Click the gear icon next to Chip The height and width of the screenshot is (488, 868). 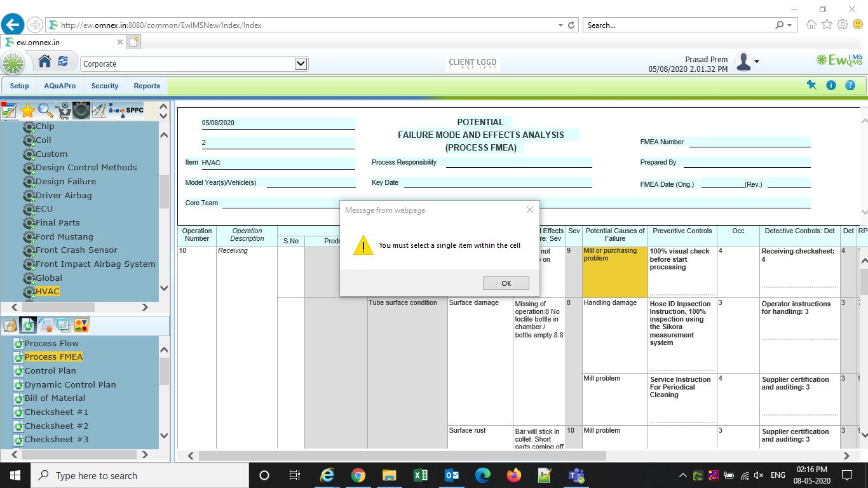pos(29,127)
